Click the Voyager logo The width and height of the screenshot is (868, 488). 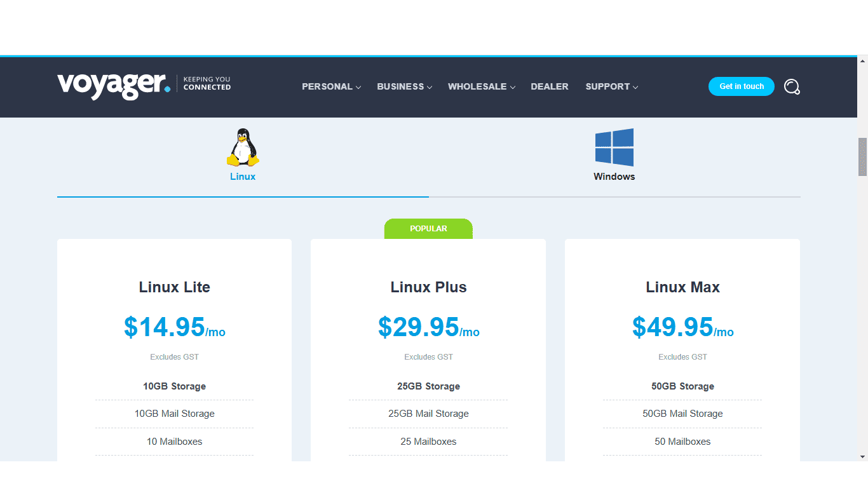[114, 86]
